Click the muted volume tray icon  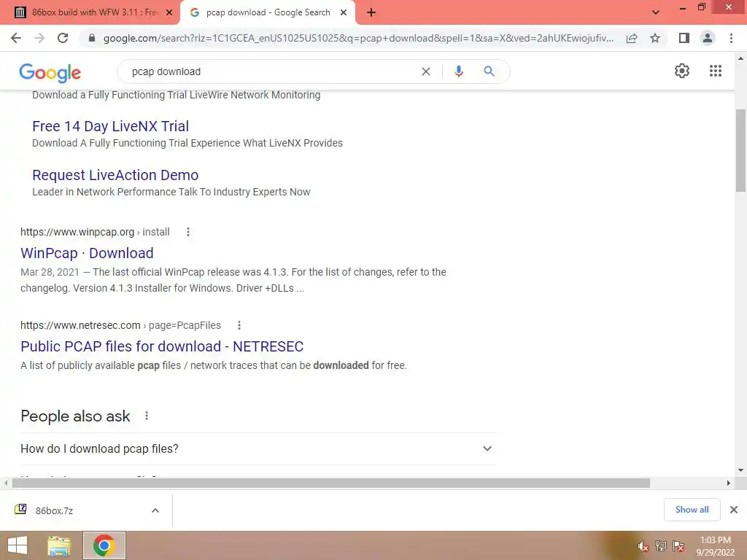pos(643,547)
